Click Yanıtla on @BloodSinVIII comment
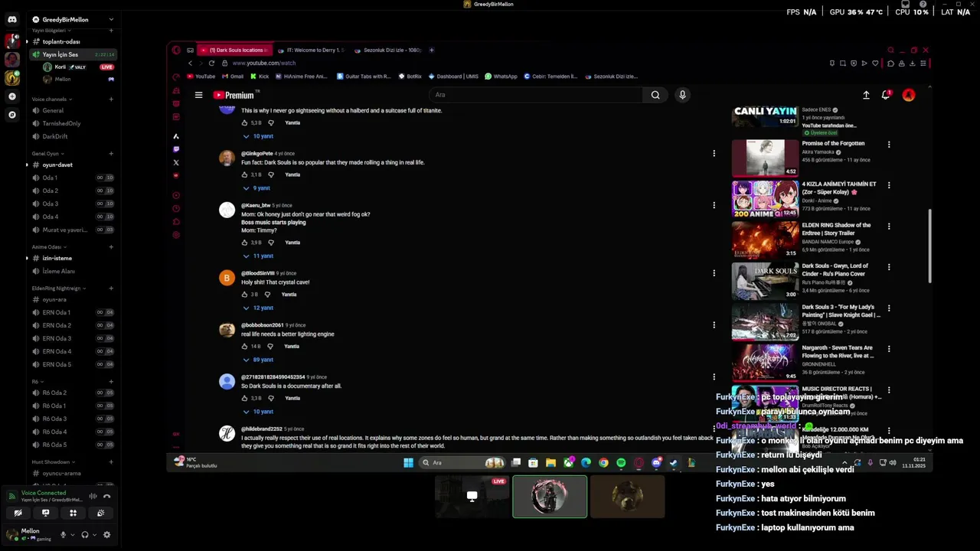Screen dimensions: 980x551 pyautogui.click(x=289, y=295)
